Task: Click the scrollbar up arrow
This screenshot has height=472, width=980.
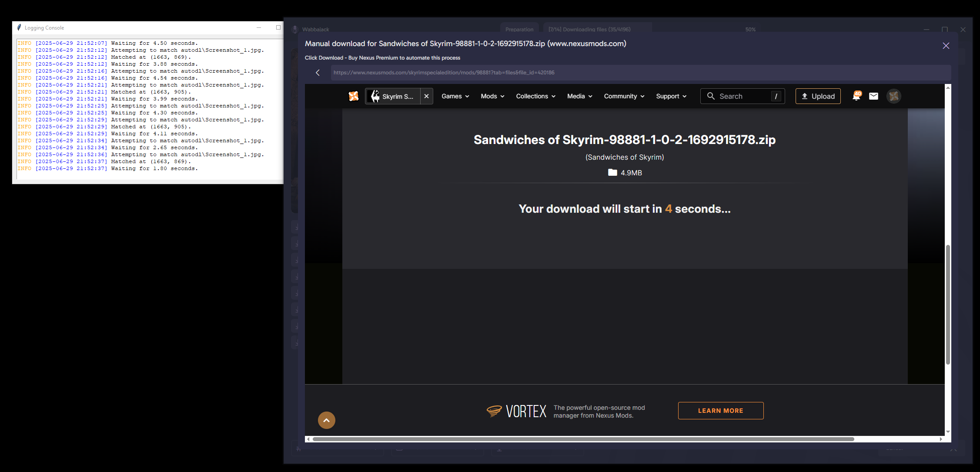Action: (x=948, y=87)
